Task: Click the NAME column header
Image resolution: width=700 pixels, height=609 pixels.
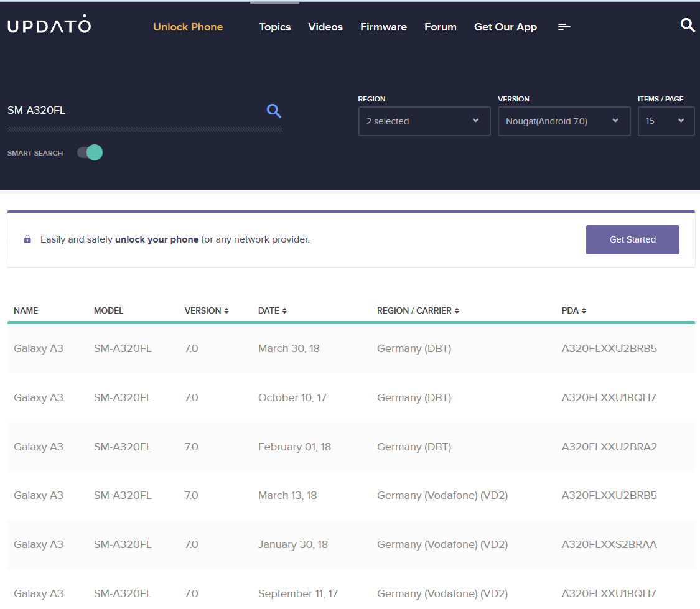Action: click(26, 310)
